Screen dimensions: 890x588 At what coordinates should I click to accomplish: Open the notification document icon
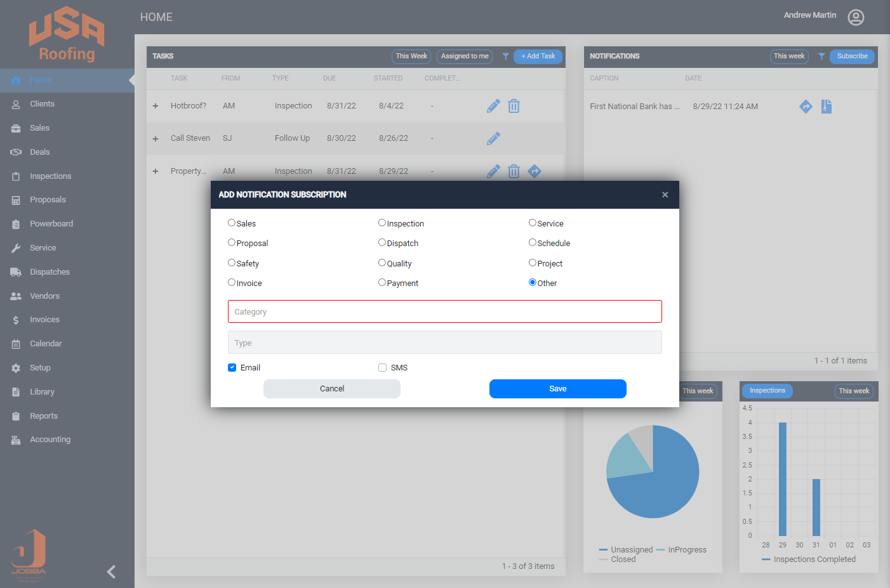click(826, 107)
